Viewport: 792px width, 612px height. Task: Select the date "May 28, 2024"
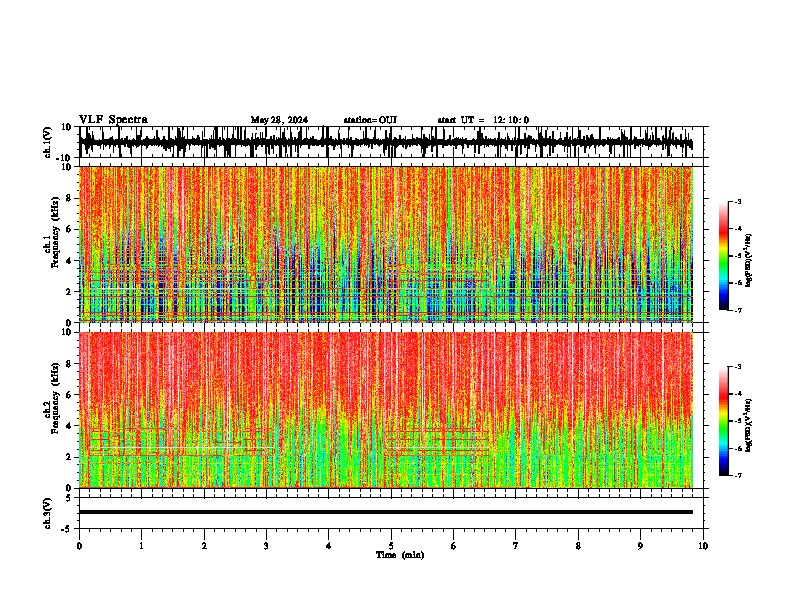pos(279,120)
